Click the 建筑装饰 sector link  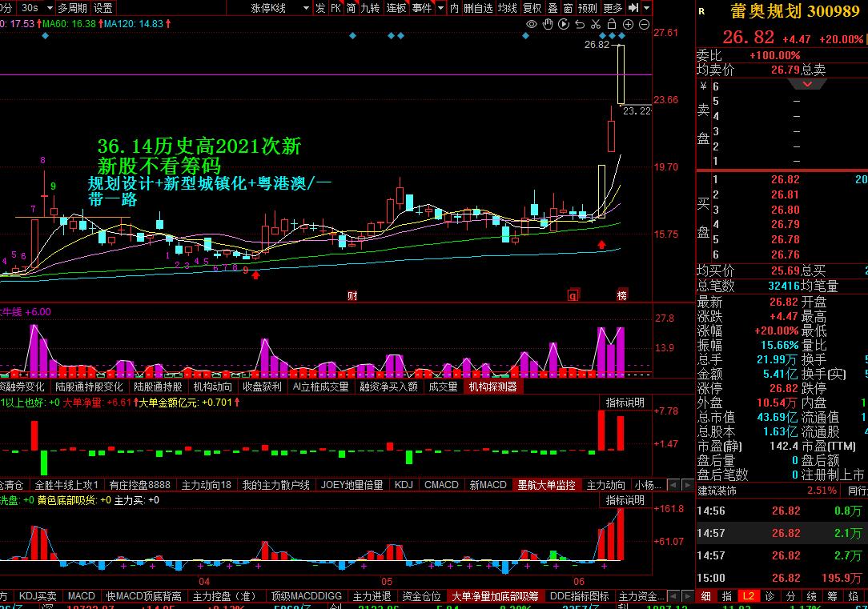point(718,491)
